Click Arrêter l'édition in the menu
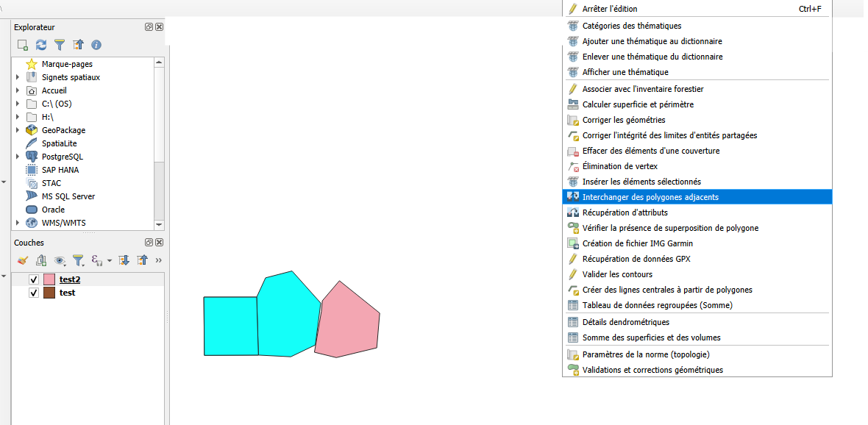 coord(609,9)
